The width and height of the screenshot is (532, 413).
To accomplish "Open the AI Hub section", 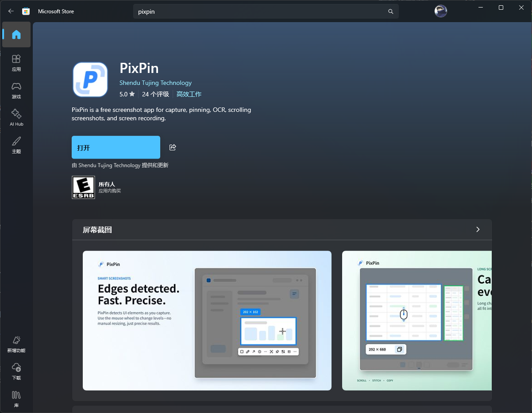I will click(16, 118).
